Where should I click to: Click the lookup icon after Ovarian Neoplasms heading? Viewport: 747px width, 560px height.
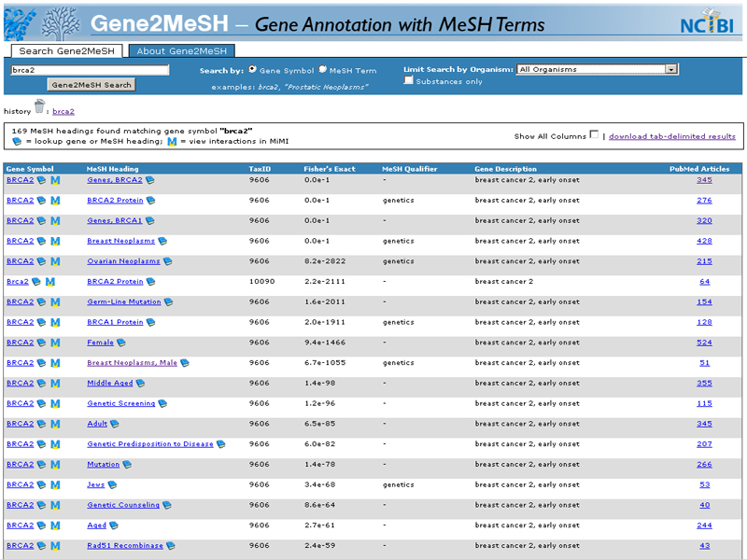(168, 261)
